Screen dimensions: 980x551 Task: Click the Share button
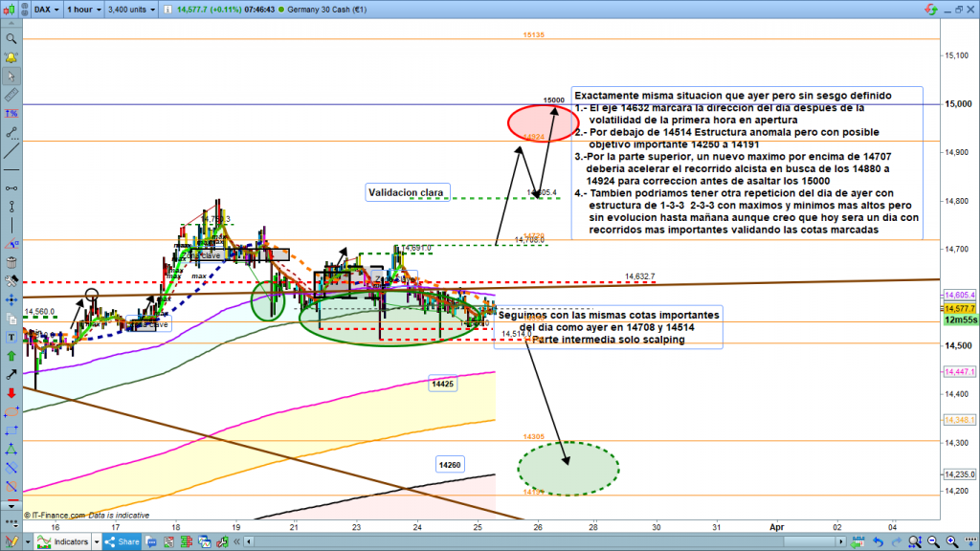pyautogui.click(x=123, y=541)
